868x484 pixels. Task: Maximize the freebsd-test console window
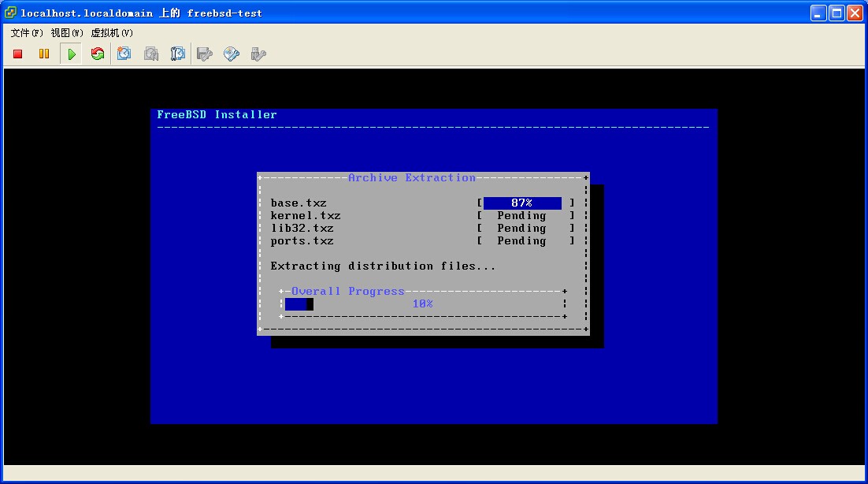point(836,13)
